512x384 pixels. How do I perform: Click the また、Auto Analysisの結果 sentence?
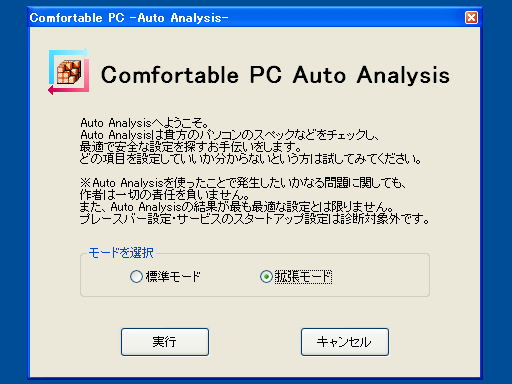coord(237,207)
